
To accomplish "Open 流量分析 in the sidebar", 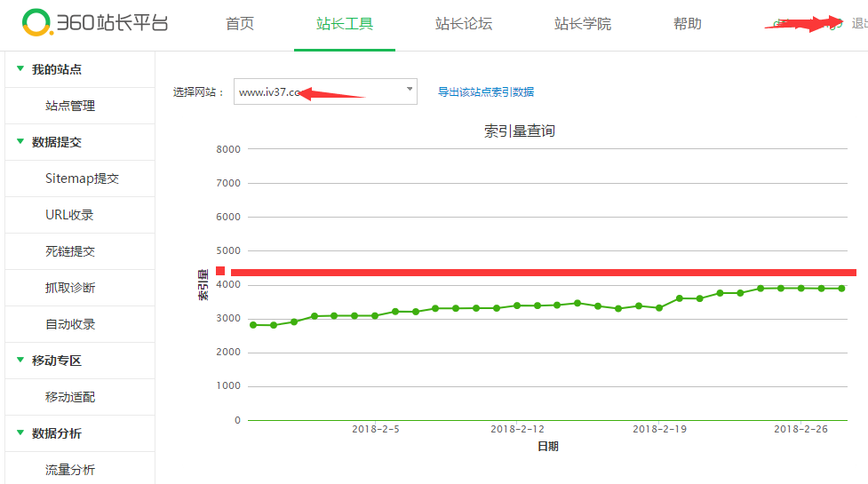I will pos(70,470).
